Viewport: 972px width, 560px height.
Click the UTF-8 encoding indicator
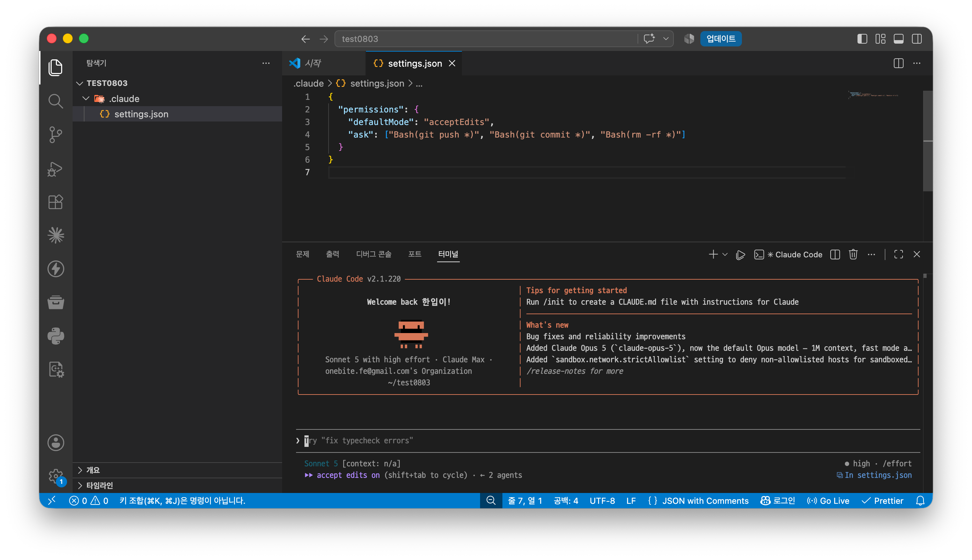tap(602, 501)
